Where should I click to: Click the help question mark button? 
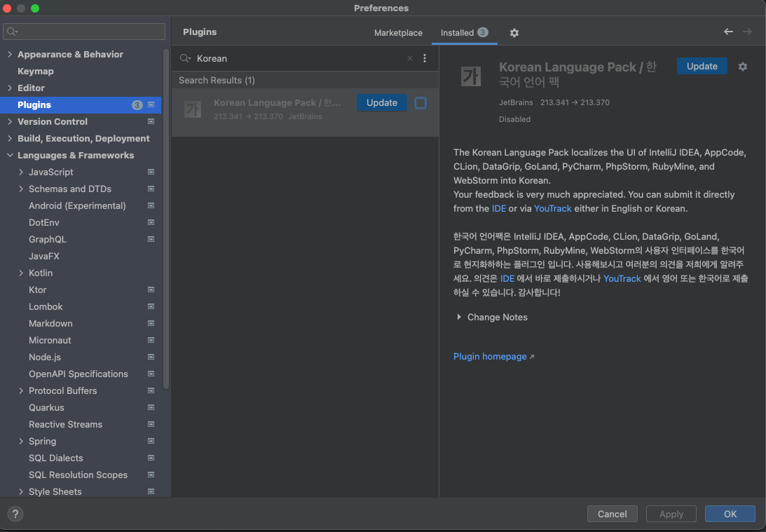tap(15, 514)
